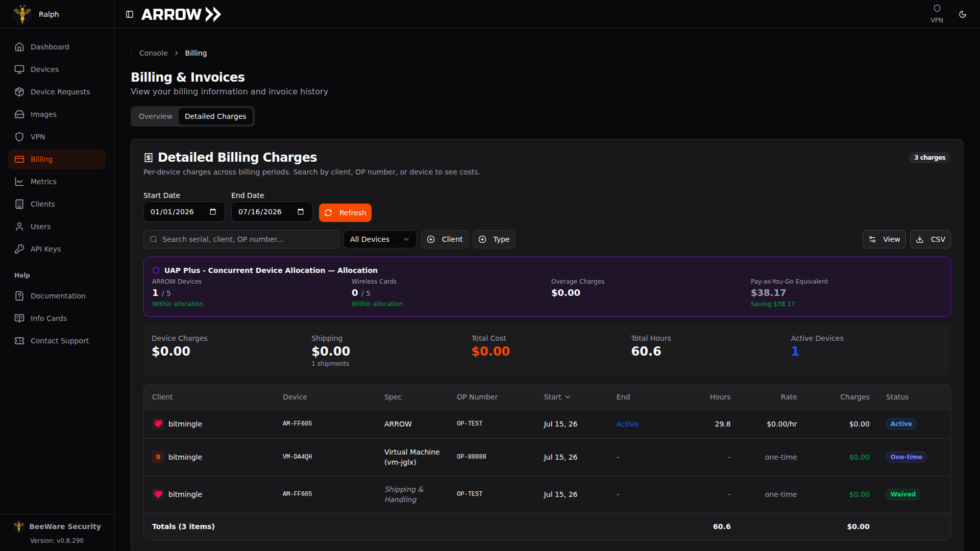Click the Device column header
The image size is (980, 551).
tap(295, 397)
